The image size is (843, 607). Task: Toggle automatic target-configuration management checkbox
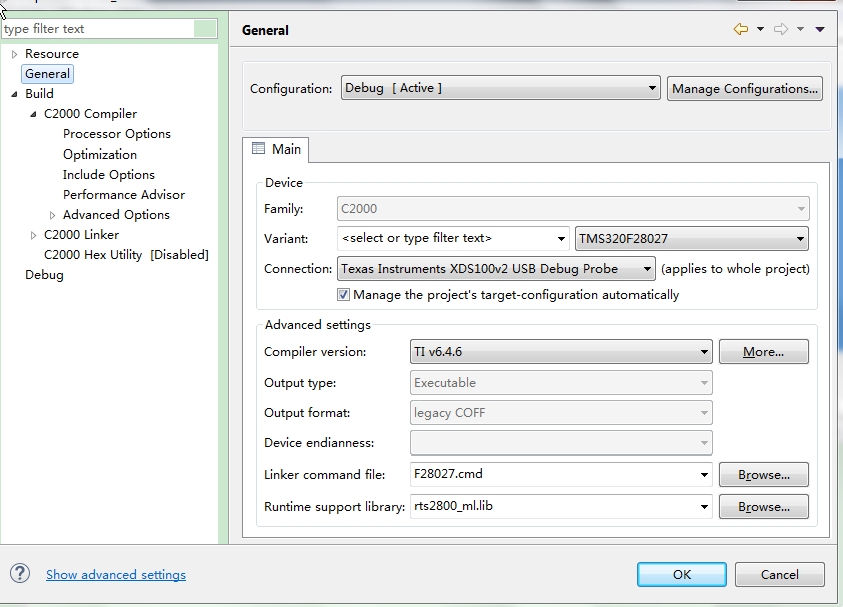pos(344,295)
